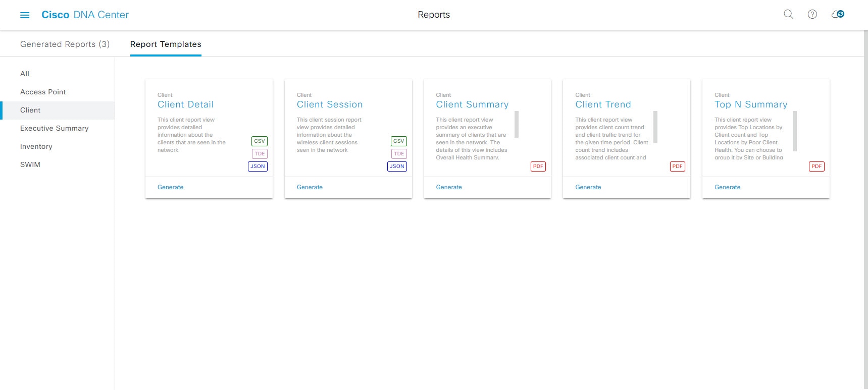Click TDE badge on Client Session card
The image size is (868, 390).
(399, 154)
